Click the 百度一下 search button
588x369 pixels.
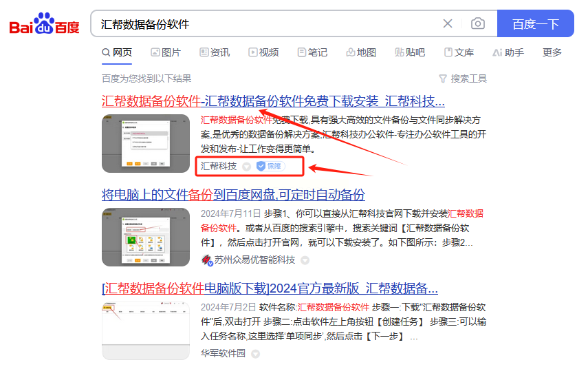coord(536,23)
